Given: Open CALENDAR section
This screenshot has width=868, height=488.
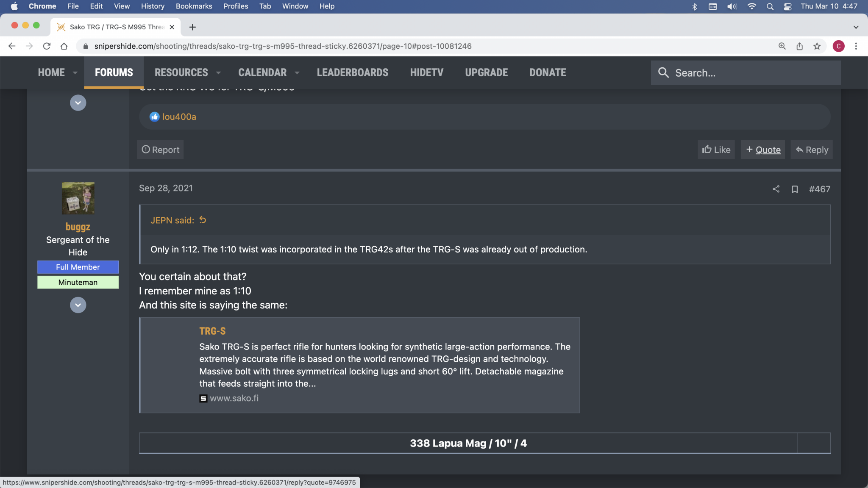Looking at the screenshot, I should (262, 72).
